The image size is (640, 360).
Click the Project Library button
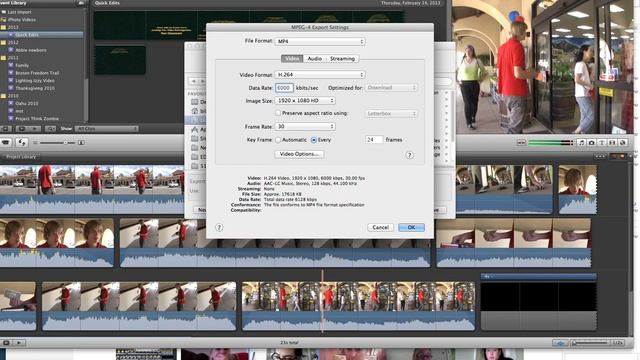pyautogui.click(x=20, y=157)
